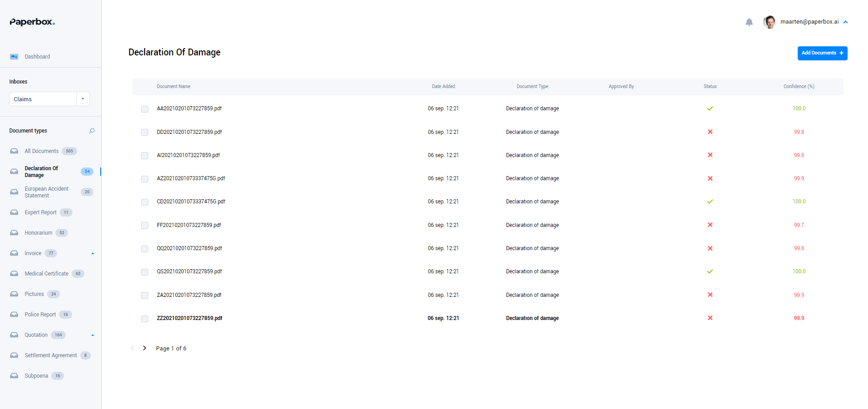
Task: Search document types with magnifier icon
Action: pyautogui.click(x=92, y=131)
